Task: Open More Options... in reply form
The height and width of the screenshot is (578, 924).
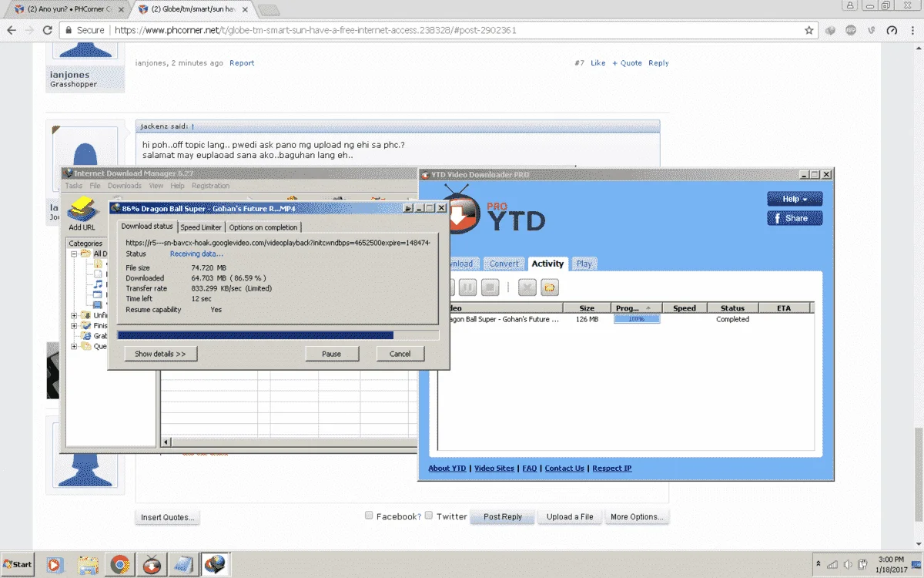Action: (636, 517)
